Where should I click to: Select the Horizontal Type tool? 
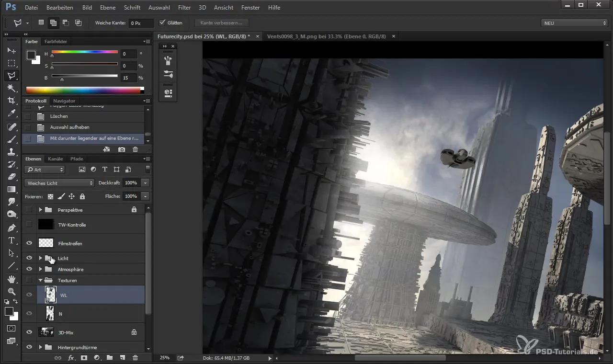point(11,240)
